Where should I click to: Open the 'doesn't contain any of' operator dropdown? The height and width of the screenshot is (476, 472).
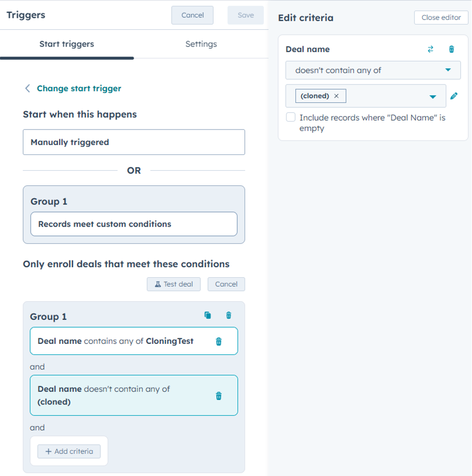(373, 70)
